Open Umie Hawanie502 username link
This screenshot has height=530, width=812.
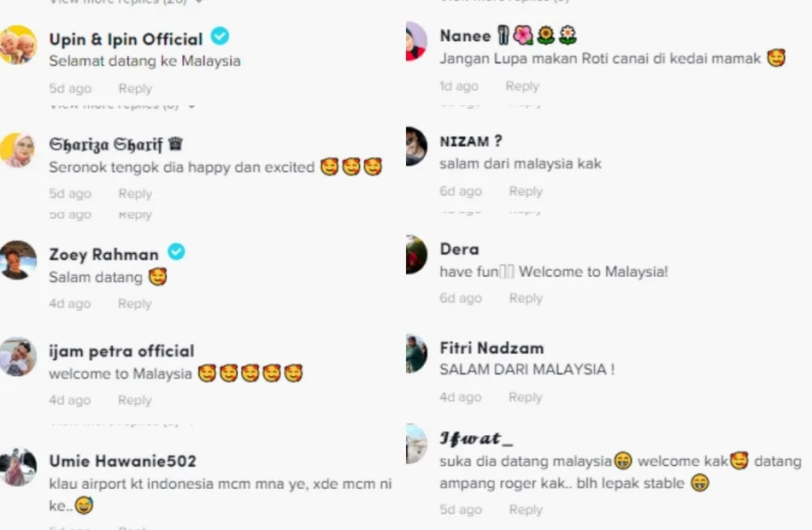pyautogui.click(x=123, y=461)
